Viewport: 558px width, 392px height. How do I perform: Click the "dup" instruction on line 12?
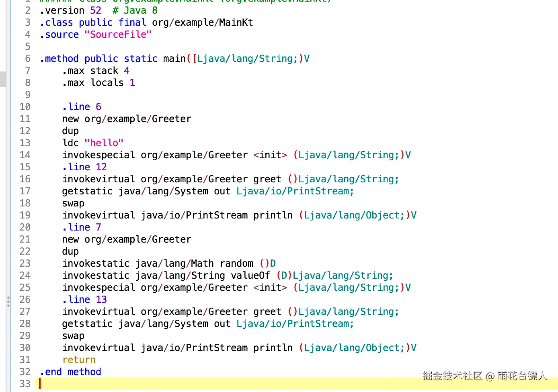tap(71, 131)
